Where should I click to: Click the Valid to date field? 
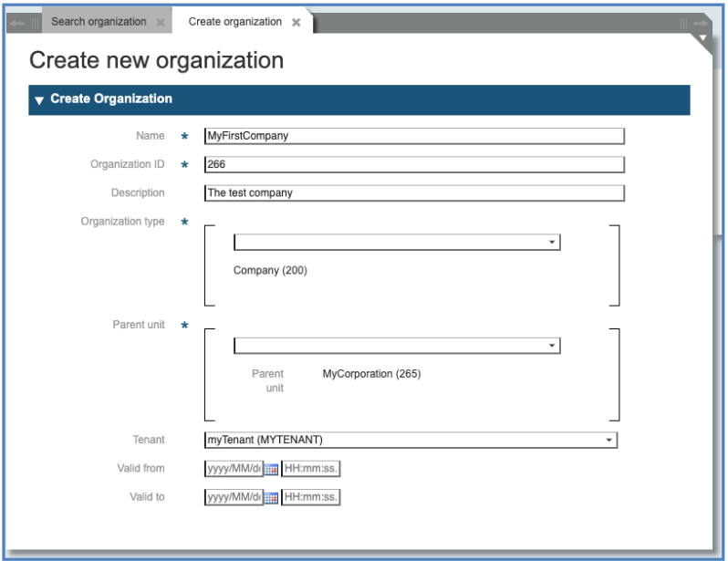pyautogui.click(x=234, y=497)
